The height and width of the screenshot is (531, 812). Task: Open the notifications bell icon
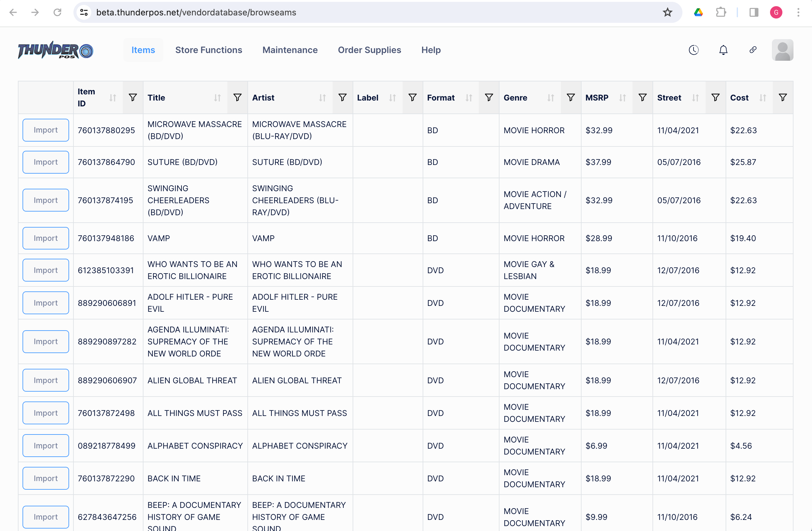pyautogui.click(x=723, y=50)
